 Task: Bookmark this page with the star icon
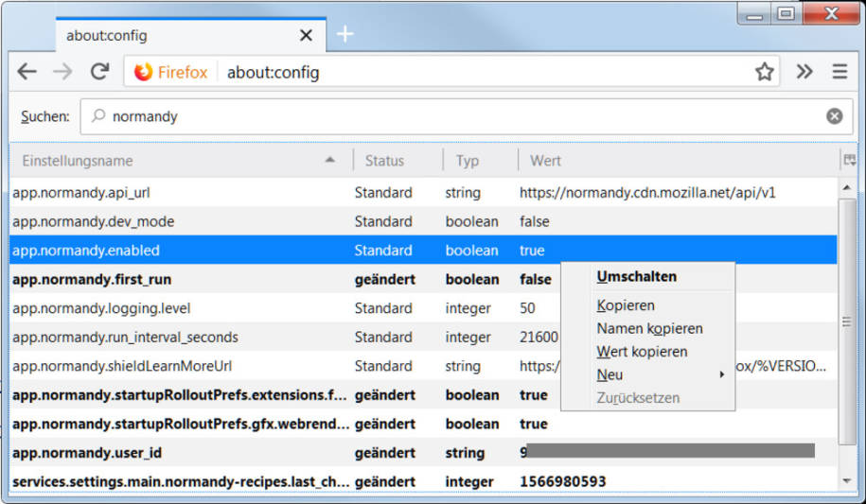tap(765, 72)
